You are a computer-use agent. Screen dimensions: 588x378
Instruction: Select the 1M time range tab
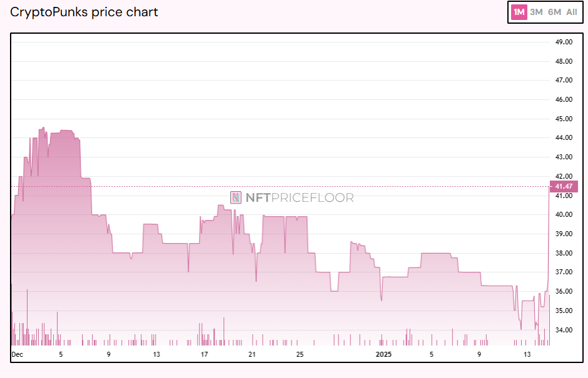(519, 12)
